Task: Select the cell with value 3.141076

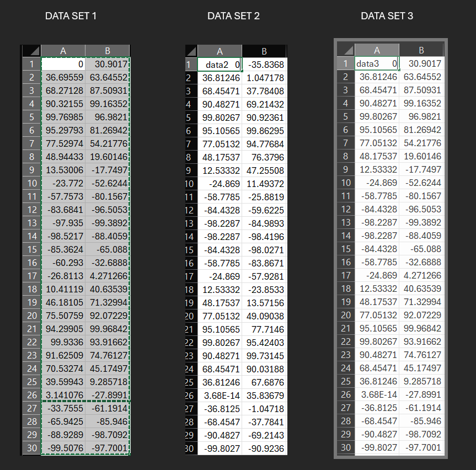Action: [x=63, y=394]
